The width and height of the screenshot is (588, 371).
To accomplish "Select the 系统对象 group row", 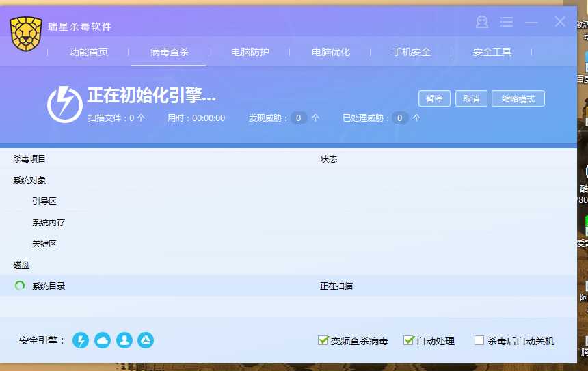I will pos(289,180).
